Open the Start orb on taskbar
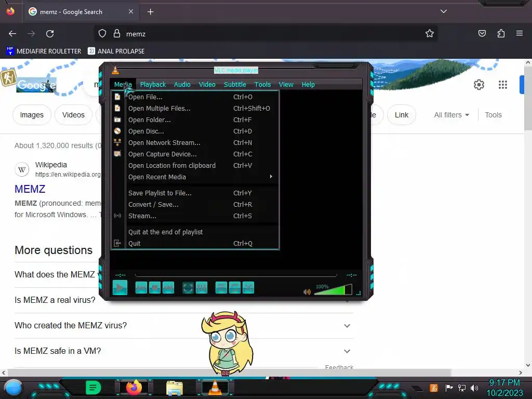This screenshot has width=532, height=399. (x=14, y=388)
